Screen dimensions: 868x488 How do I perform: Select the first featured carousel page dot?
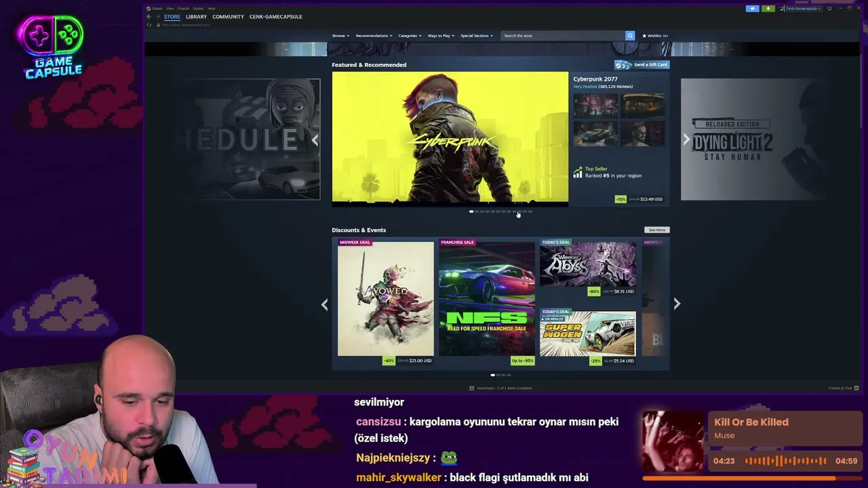pyautogui.click(x=471, y=211)
